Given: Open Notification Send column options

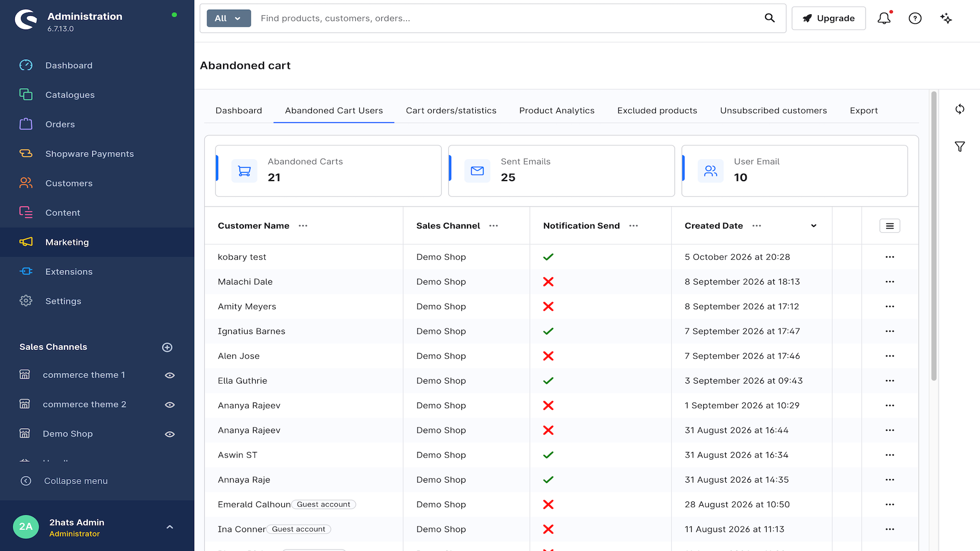Looking at the screenshot, I should [633, 226].
